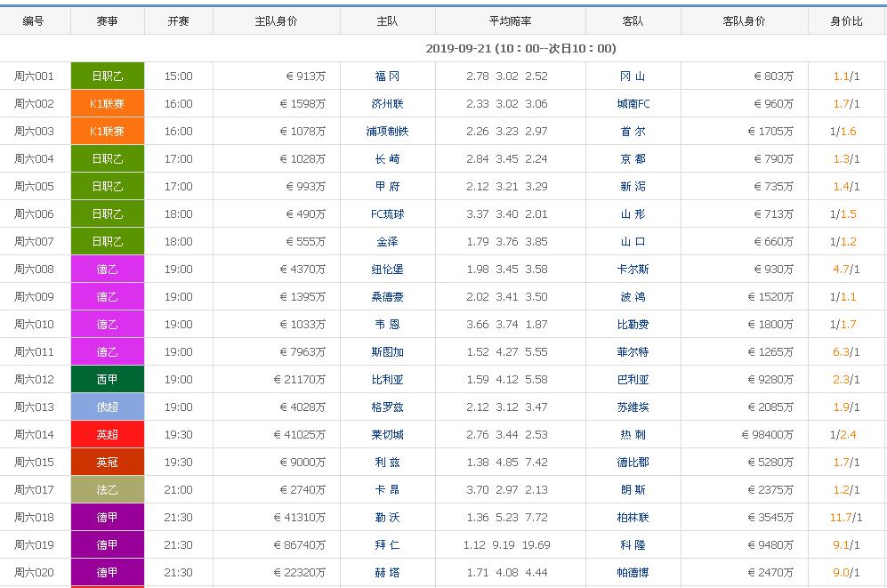Viewport: 887px width, 588px height.
Task: Open home team 利兹 link
Action: coord(387,463)
